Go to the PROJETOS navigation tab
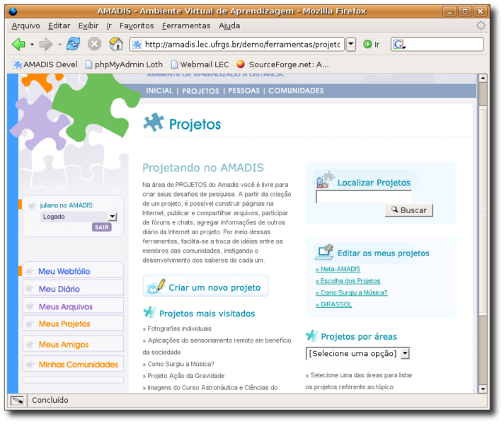 tap(200, 91)
